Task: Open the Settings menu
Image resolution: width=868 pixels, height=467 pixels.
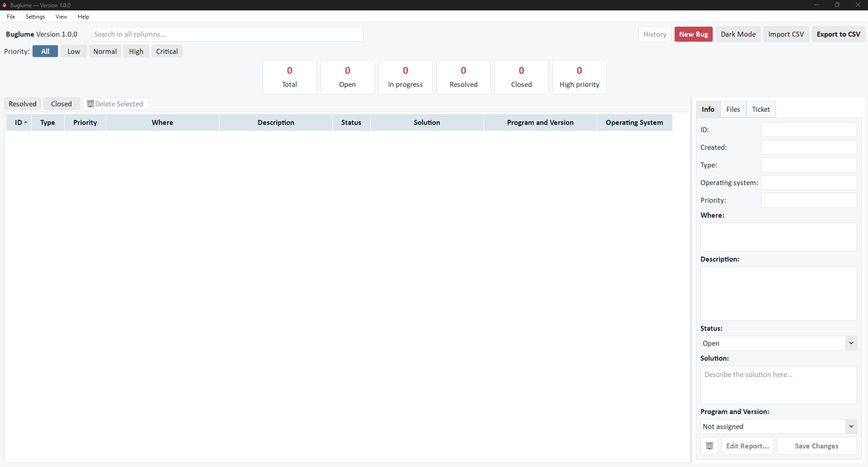Action: click(35, 17)
